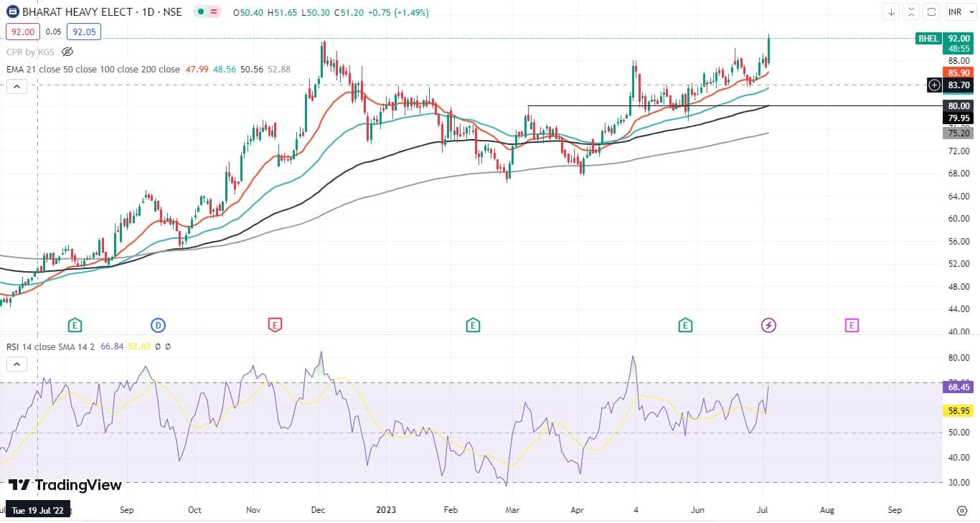Click the EMA value 52.88 in legend
980x523 pixels.
tap(278, 70)
